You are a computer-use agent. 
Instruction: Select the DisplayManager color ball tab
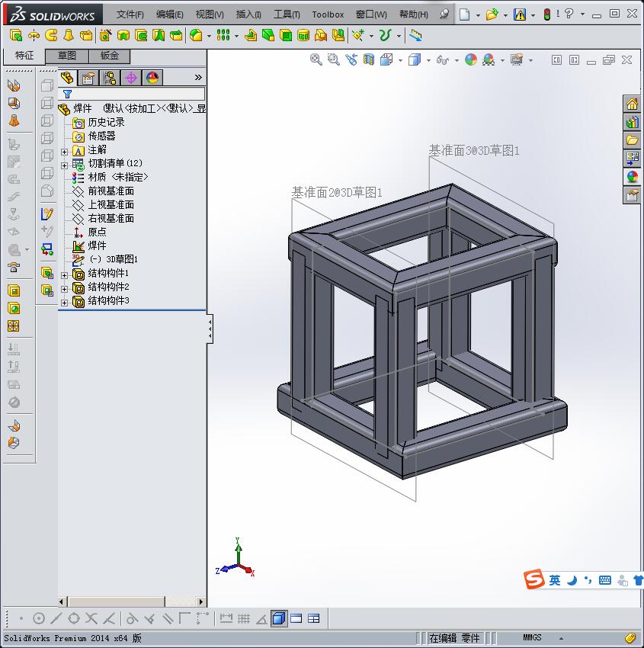coord(152,77)
